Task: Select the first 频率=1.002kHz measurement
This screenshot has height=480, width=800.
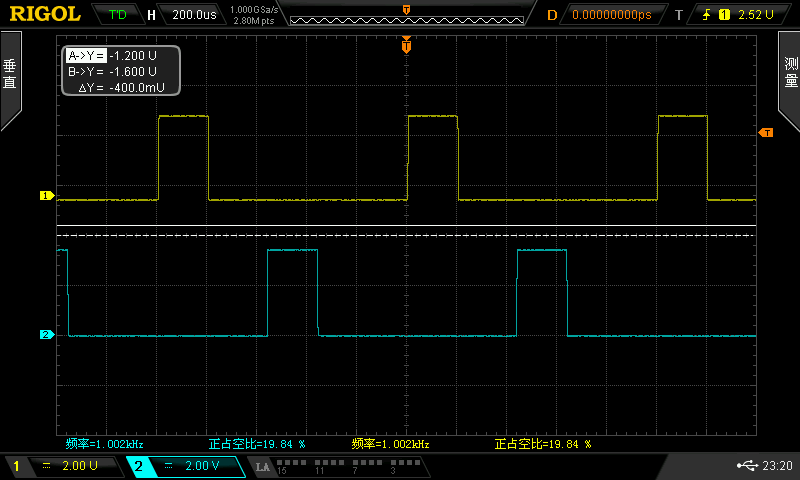Action: point(105,443)
